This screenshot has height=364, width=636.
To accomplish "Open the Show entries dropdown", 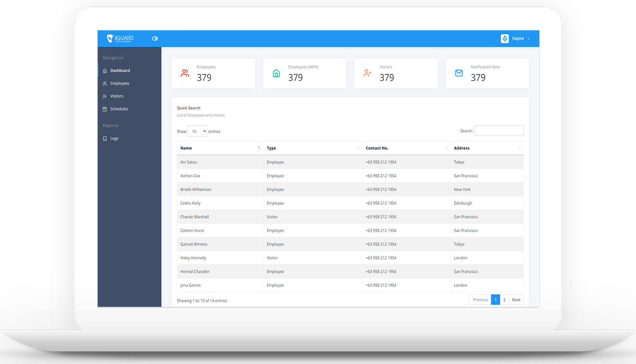I will [x=197, y=131].
